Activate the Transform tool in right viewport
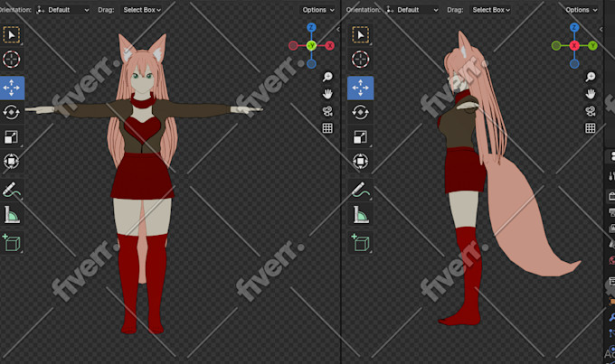Image resolution: width=615 pixels, height=364 pixels. pos(361,162)
